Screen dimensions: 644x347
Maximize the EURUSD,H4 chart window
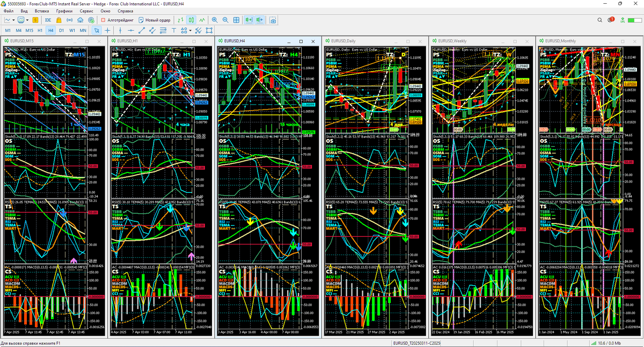click(301, 41)
